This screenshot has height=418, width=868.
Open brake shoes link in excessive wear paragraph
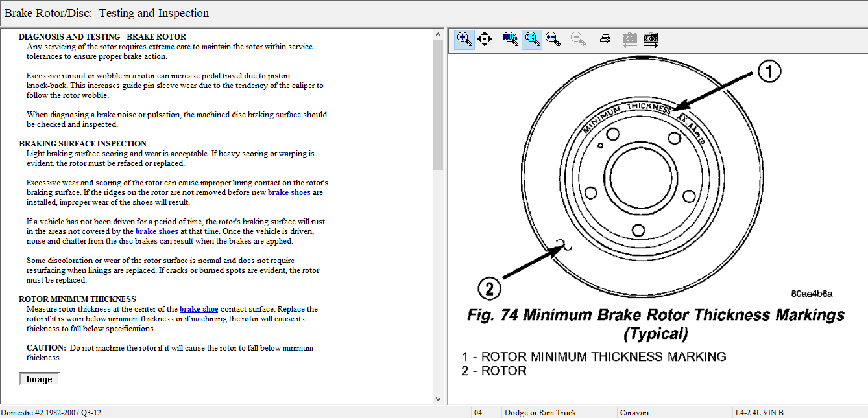[289, 192]
